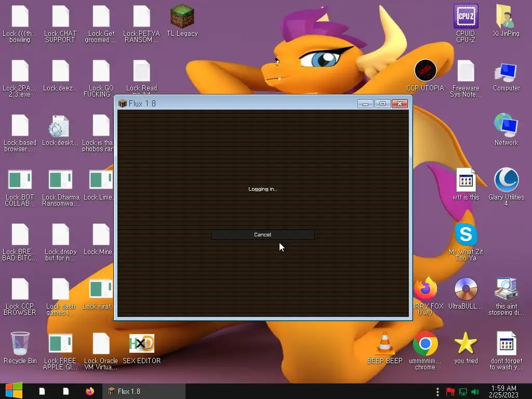Launch Glary Utilities 4
This screenshot has height=399, width=532.
tap(506, 187)
